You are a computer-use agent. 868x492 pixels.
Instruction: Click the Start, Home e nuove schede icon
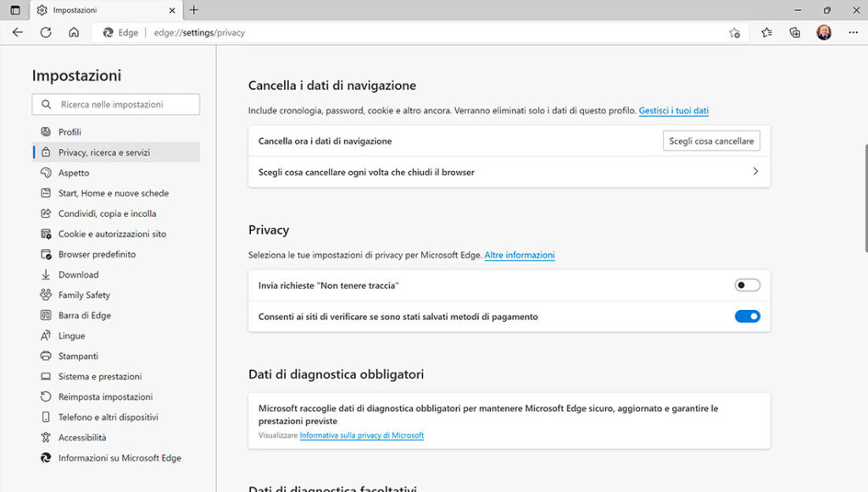(46, 193)
